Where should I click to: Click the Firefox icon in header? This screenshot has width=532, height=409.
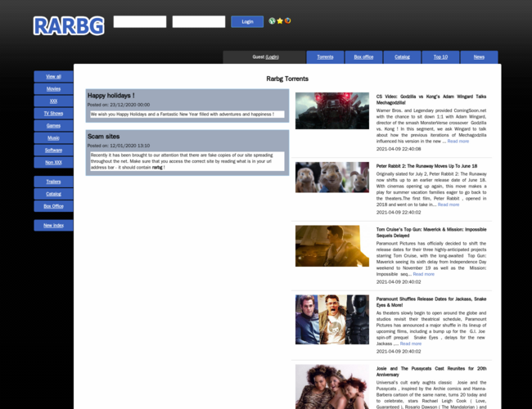pos(288,21)
